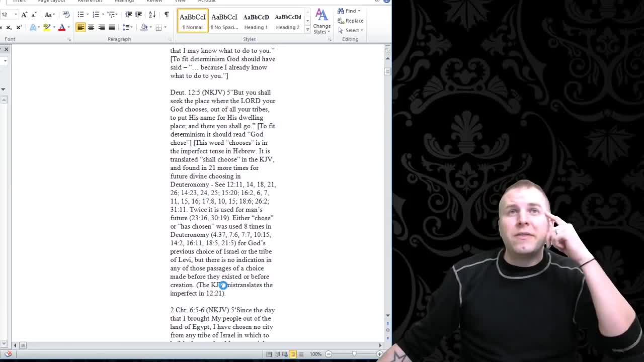This screenshot has width=644, height=362.
Task: Open Change Styles menu
Action: tap(322, 21)
